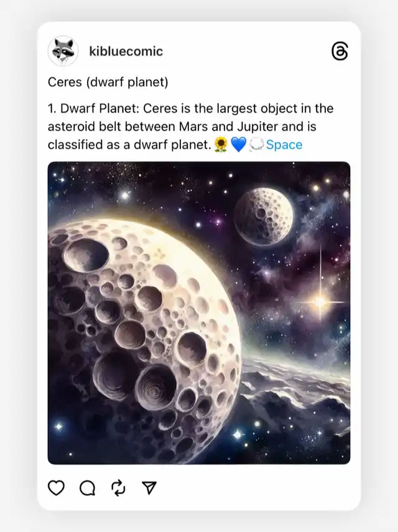398x532 pixels.
Task: Open Threads using the logo icon
Action: click(x=340, y=52)
